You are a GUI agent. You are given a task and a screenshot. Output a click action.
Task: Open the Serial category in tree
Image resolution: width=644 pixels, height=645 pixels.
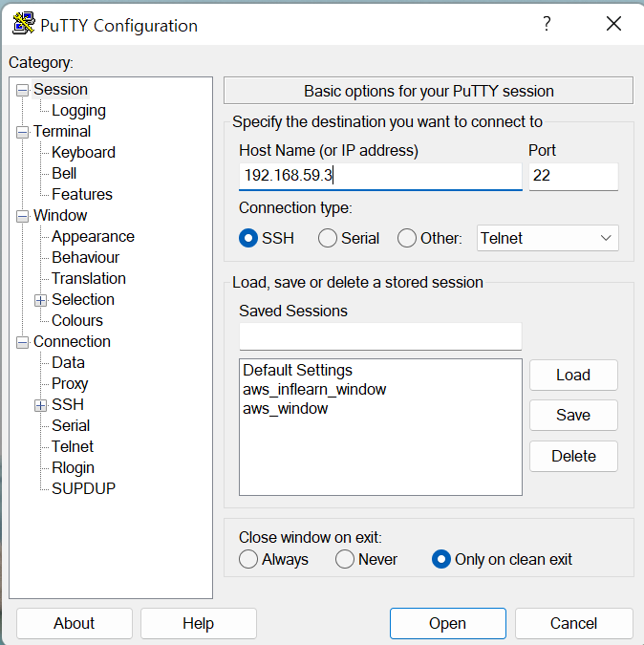pos(71,425)
